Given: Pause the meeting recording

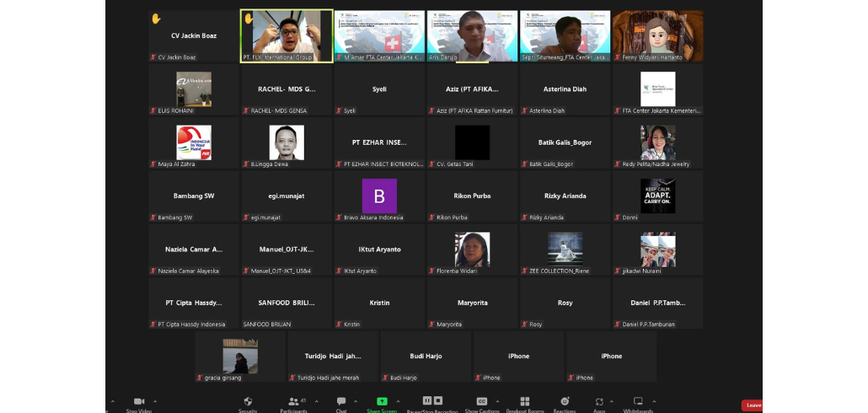Looking at the screenshot, I should 427,400.
